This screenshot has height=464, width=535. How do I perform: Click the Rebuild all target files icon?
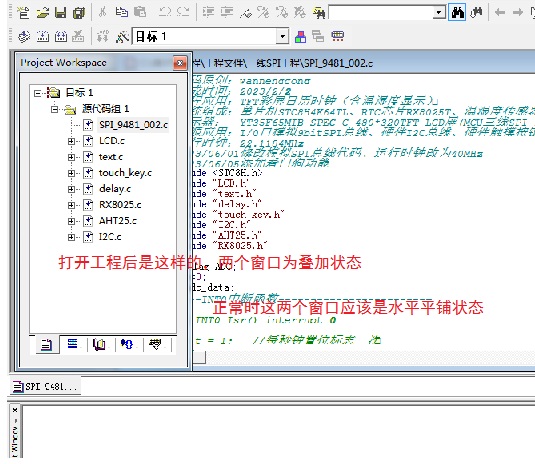(61, 37)
